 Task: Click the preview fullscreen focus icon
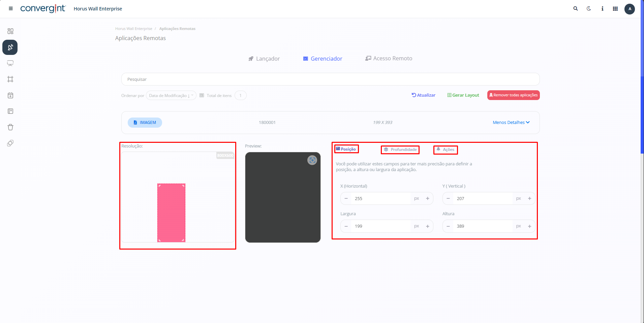pos(312,160)
